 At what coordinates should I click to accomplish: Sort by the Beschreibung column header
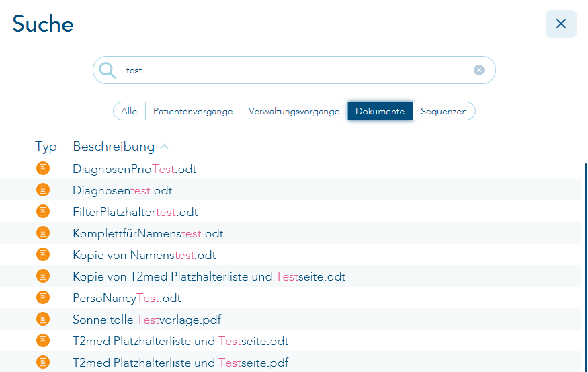pos(114,147)
